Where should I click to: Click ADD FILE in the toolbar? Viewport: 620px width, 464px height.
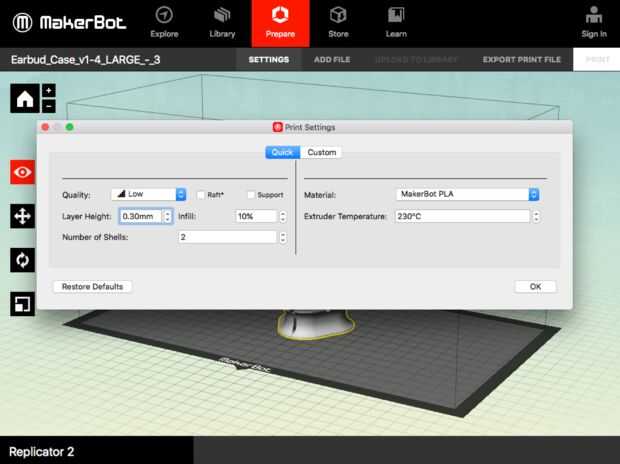coord(332,60)
